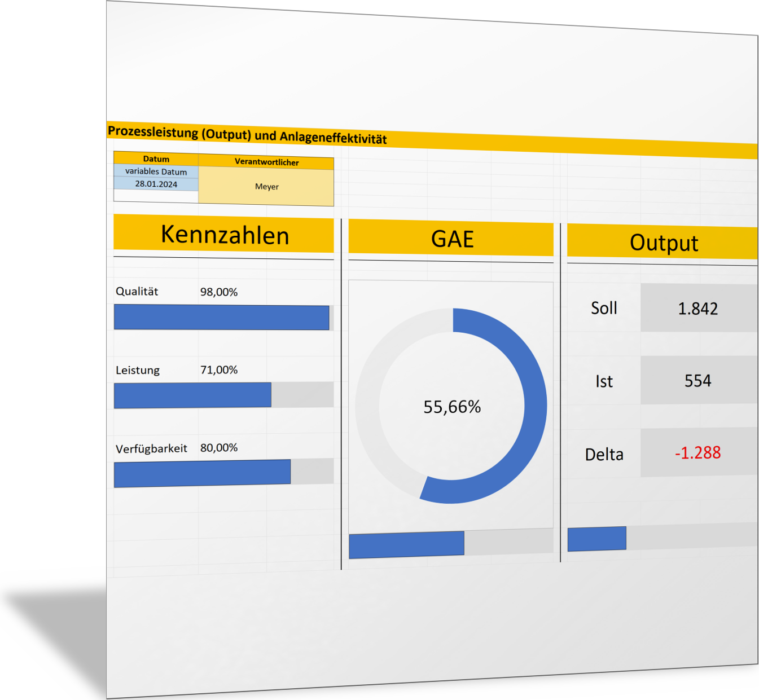Click the Leistung blue progress bar

[192, 395]
